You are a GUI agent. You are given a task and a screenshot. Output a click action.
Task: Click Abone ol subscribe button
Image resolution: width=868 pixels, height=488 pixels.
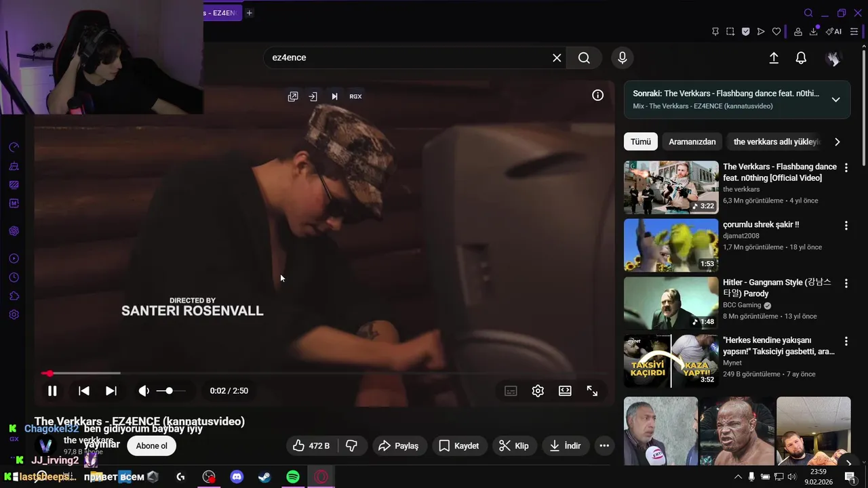coord(151,446)
